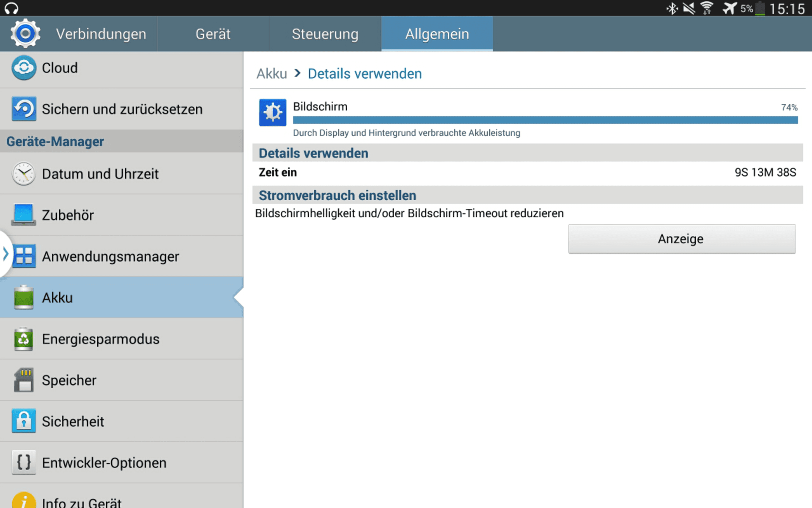Tap the Entwickler-Optionen braces icon

click(x=24, y=462)
